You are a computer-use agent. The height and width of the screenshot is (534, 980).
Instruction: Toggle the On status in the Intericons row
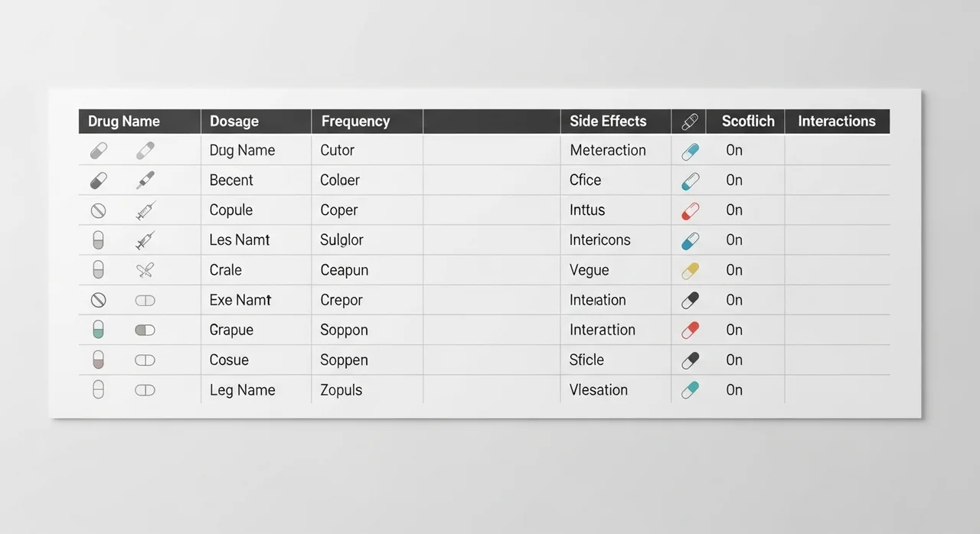tap(734, 240)
